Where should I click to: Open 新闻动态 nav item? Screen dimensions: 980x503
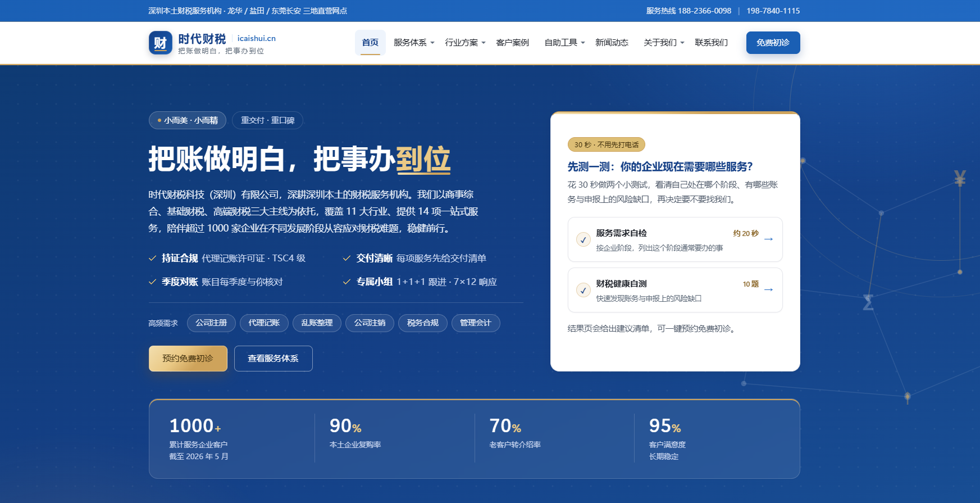(612, 43)
